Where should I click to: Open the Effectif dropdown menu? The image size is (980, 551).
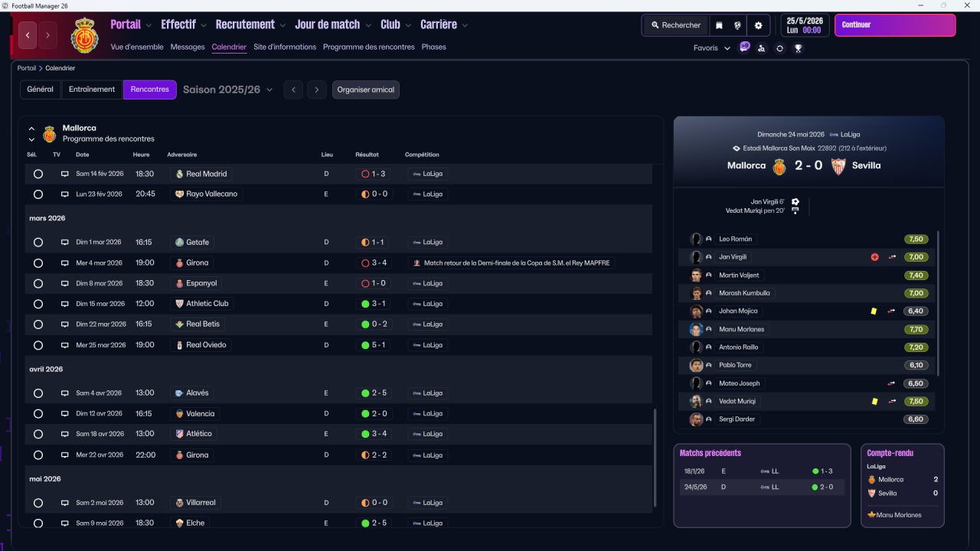(x=184, y=24)
